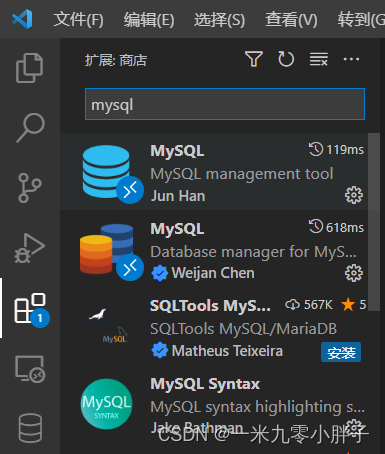Open the Extensions view with badge
The image size is (385, 454).
click(x=31, y=309)
